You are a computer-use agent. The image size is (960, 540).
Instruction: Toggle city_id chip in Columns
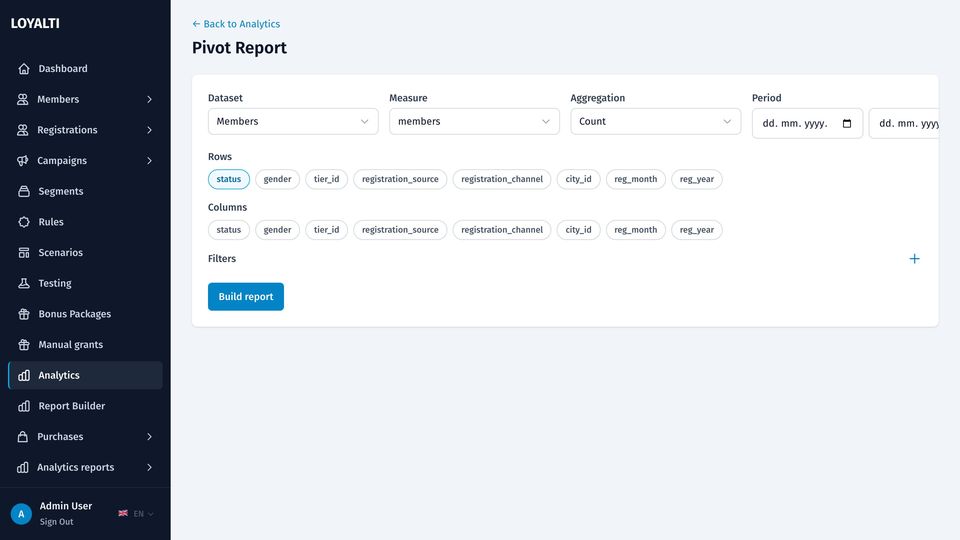(x=578, y=230)
